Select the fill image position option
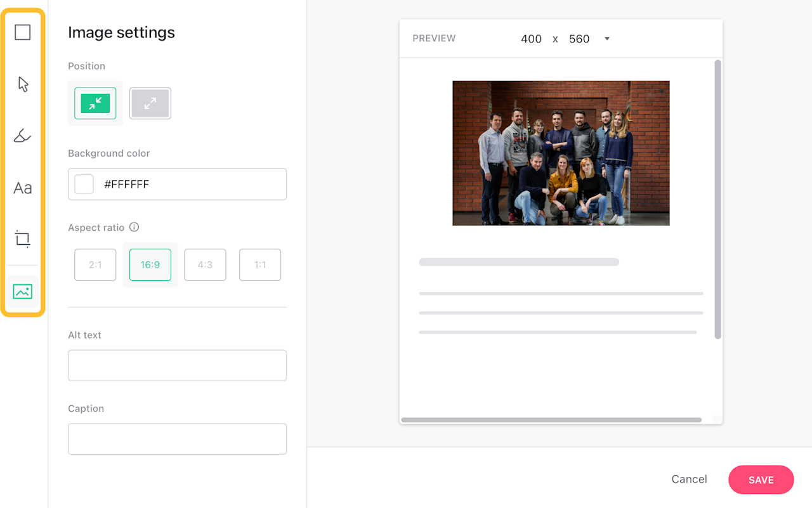This screenshot has height=508, width=812. pyautogui.click(x=150, y=103)
